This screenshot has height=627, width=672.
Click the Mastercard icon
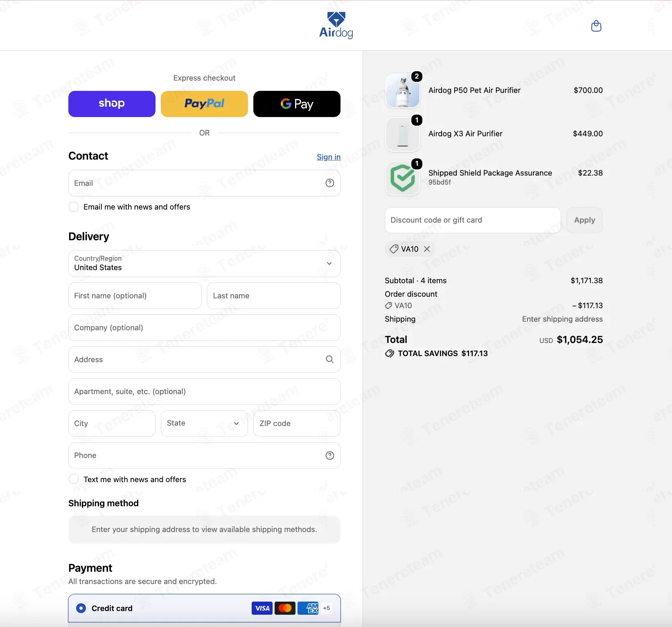tap(285, 608)
